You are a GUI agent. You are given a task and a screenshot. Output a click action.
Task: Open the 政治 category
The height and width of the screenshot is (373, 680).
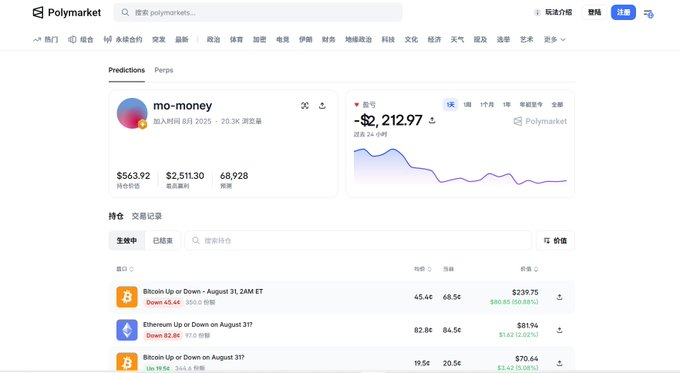pyautogui.click(x=213, y=39)
